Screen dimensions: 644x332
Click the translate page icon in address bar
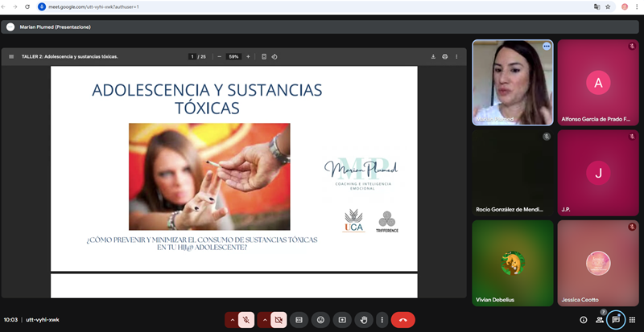pyautogui.click(x=597, y=7)
